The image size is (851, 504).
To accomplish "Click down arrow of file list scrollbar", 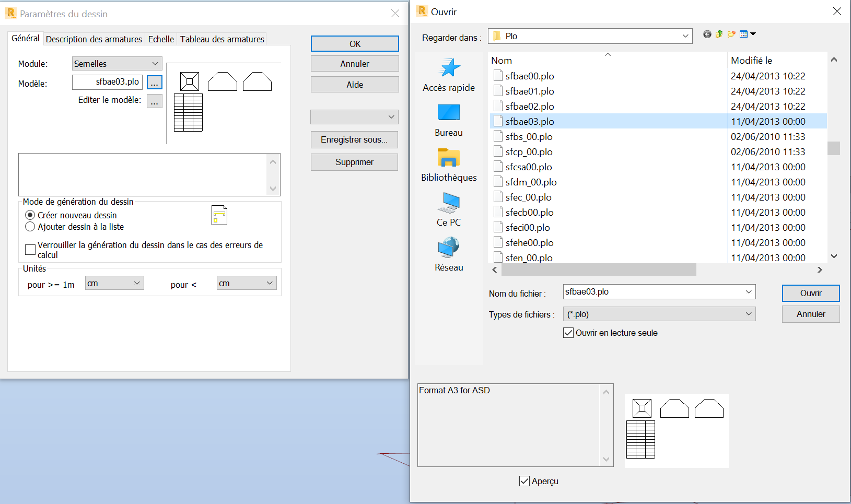I will coord(834,256).
